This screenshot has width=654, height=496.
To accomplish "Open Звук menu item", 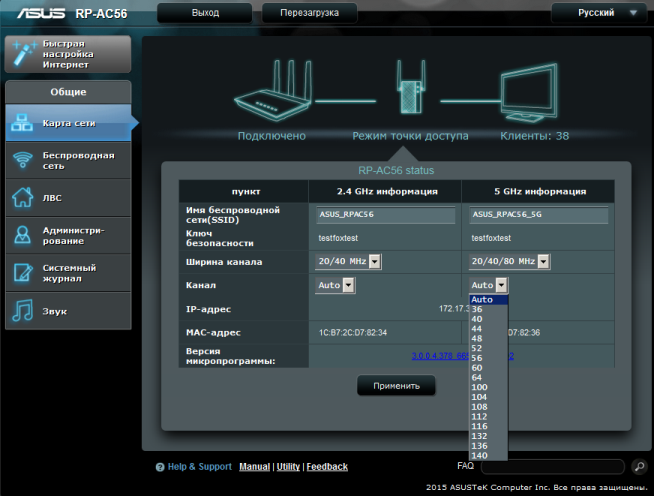I will tap(68, 311).
